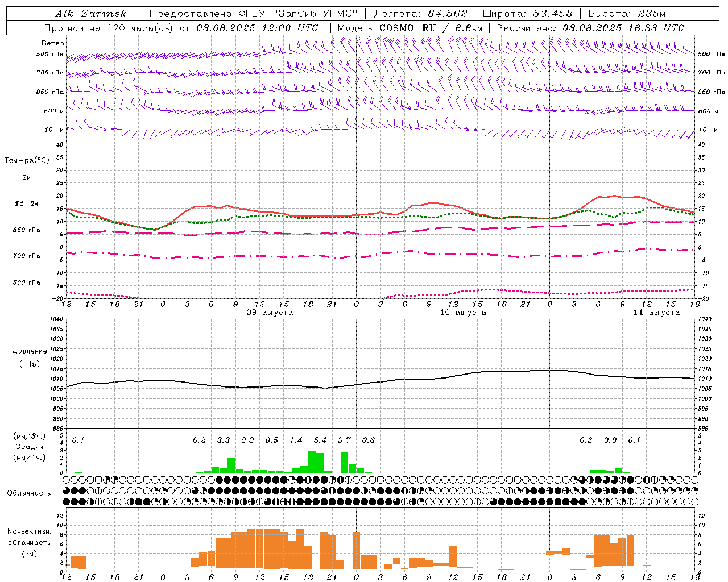Click the Облачность panel label
The height and width of the screenshot is (582, 728).
[29, 493]
